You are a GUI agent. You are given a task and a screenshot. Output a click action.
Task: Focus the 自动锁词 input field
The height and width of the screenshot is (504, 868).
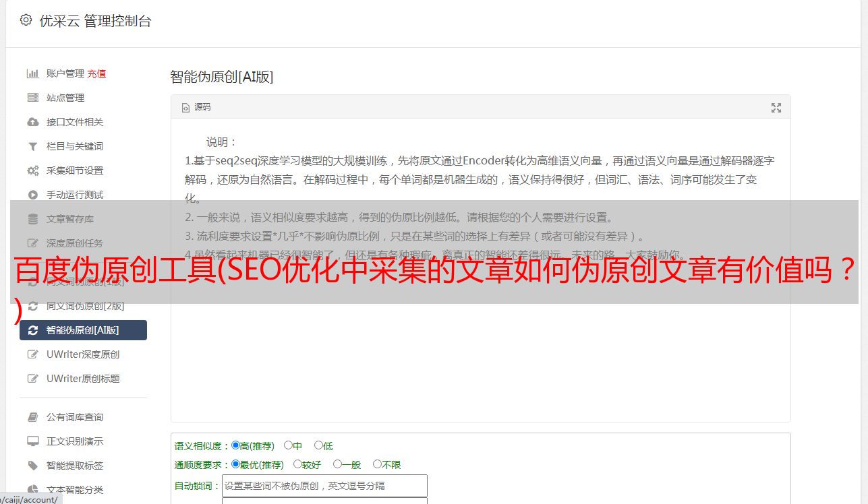coord(324,486)
